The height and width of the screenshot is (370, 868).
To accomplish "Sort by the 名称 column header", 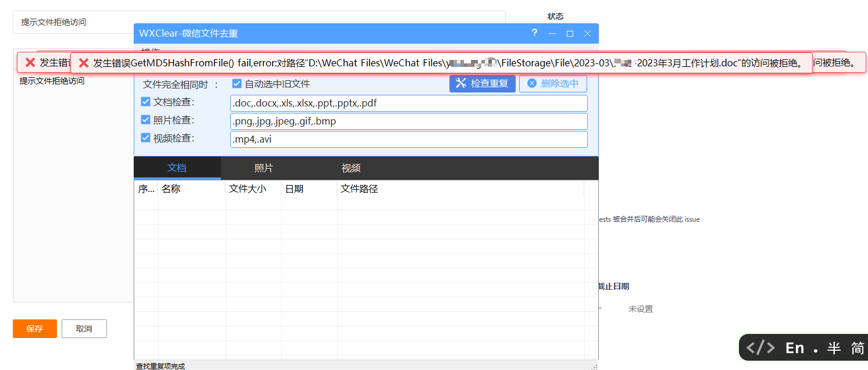I will point(192,188).
